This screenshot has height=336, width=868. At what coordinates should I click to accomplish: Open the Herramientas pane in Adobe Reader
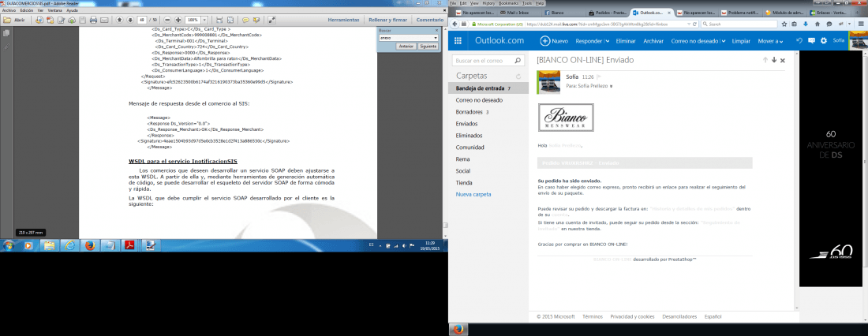tap(343, 20)
